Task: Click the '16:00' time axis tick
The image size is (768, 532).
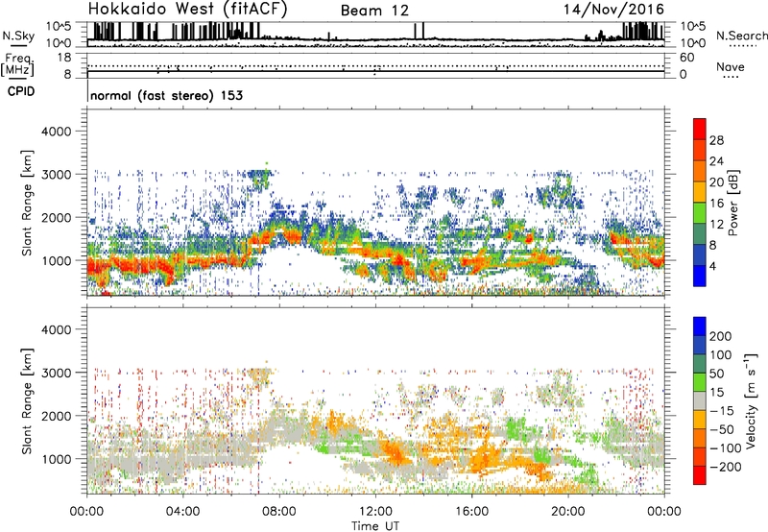Action: (471, 512)
